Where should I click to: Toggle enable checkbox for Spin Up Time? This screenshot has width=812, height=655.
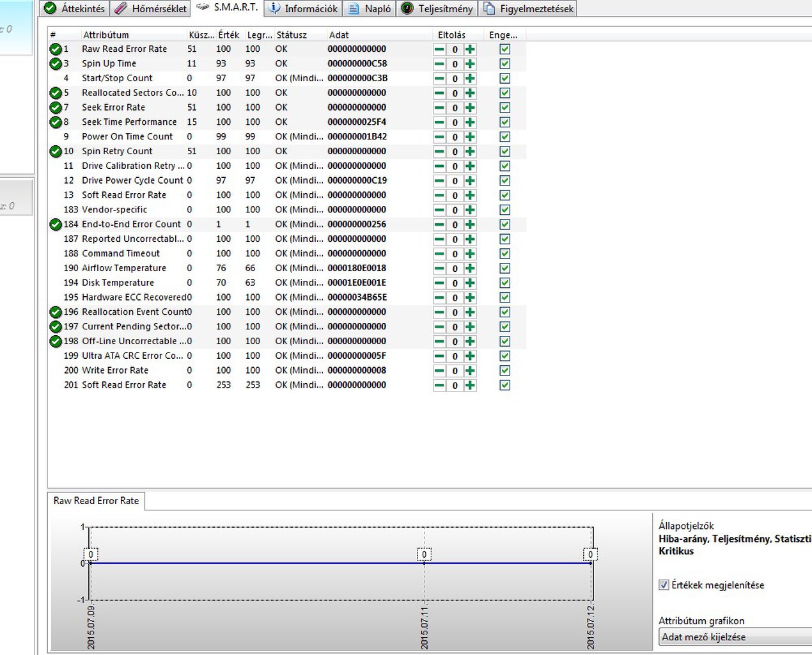pyautogui.click(x=505, y=64)
